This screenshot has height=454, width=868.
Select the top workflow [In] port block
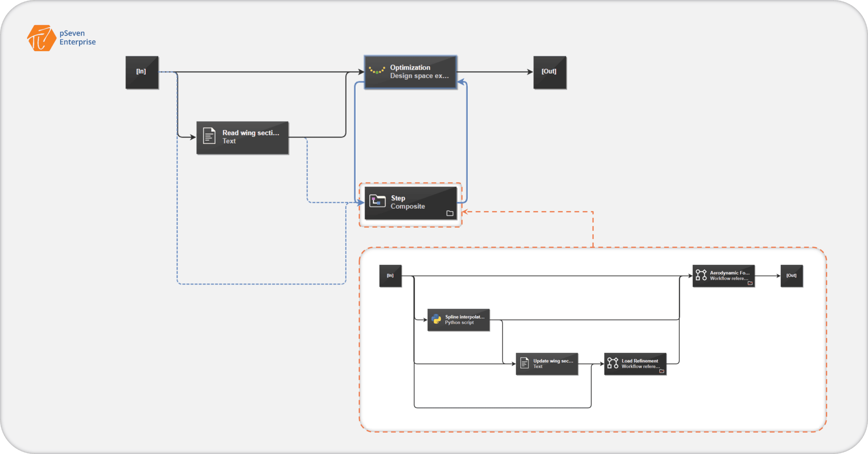tap(142, 72)
